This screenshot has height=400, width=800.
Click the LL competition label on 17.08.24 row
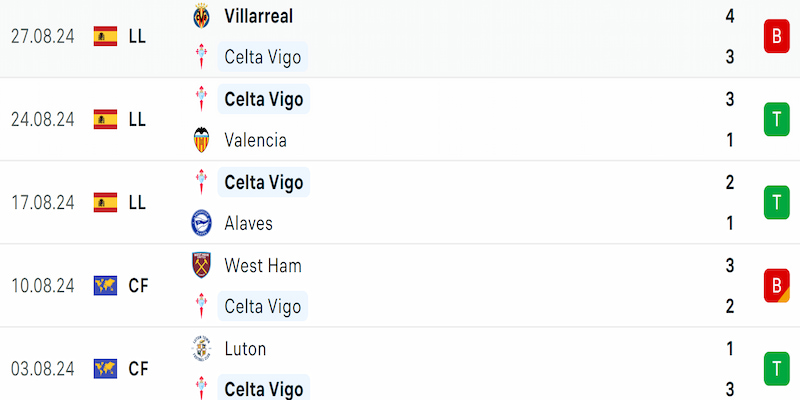coord(137,203)
